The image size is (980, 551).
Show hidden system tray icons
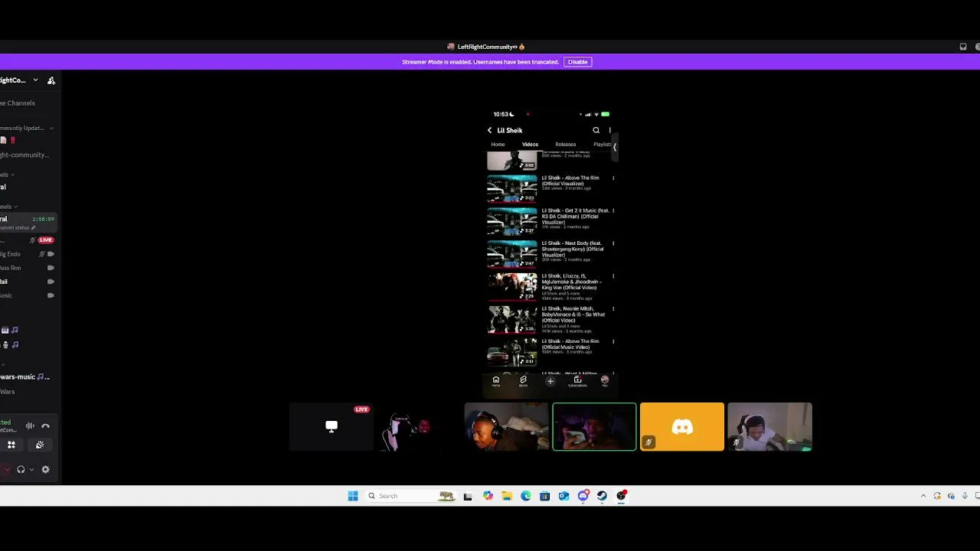(923, 496)
